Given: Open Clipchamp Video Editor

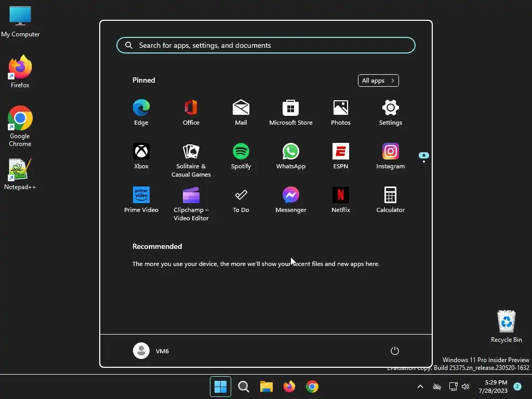Looking at the screenshot, I should pos(191,204).
